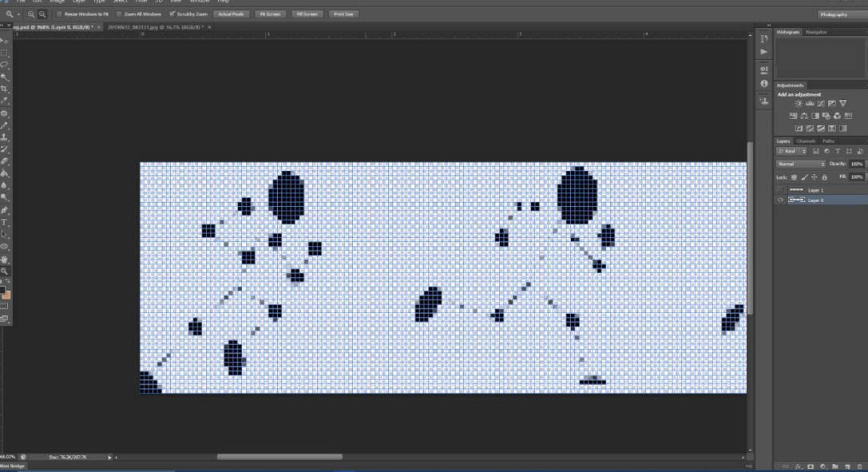This screenshot has width=868, height=472.
Task: Select the Eraser tool
Action: [x=5, y=161]
